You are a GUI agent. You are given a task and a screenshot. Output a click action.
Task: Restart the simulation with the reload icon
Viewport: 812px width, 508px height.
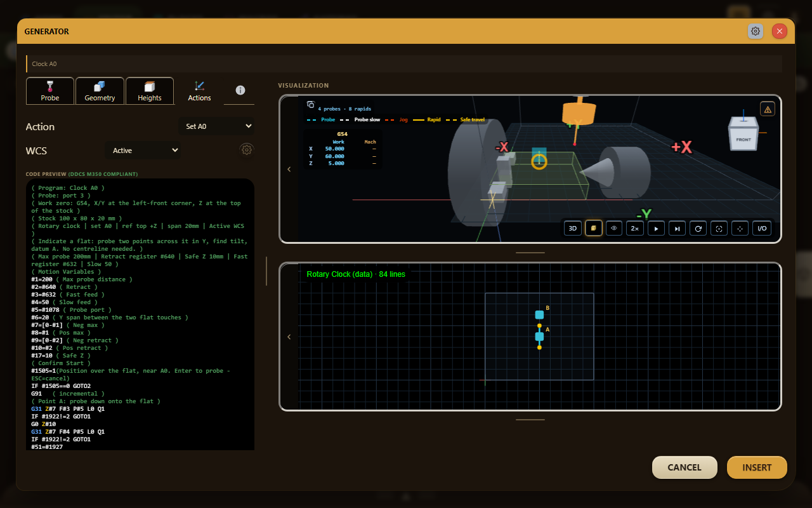698,228
